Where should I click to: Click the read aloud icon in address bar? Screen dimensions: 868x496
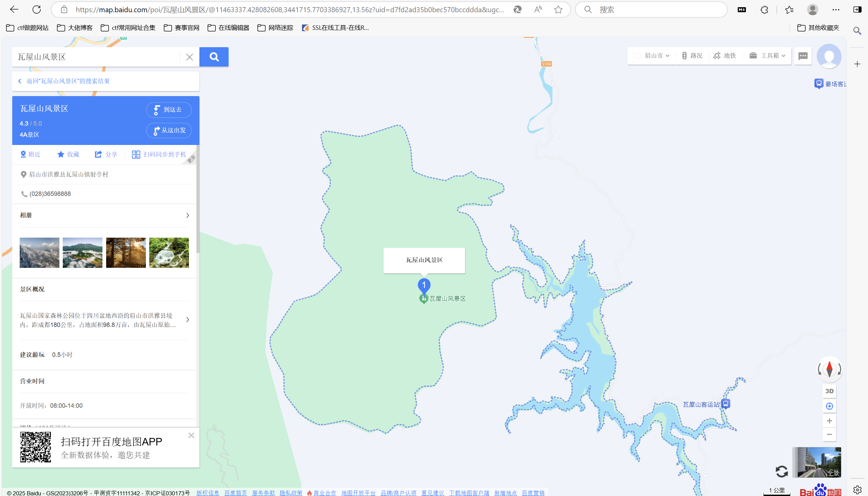538,10
